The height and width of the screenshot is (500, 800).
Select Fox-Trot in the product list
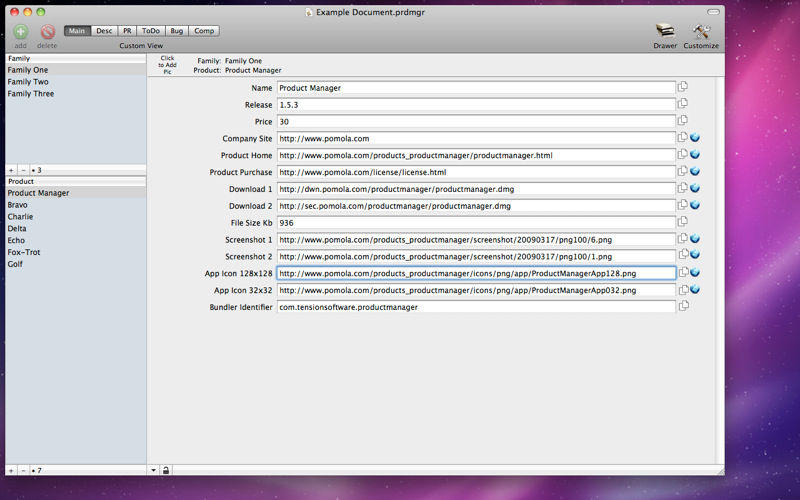76,252
